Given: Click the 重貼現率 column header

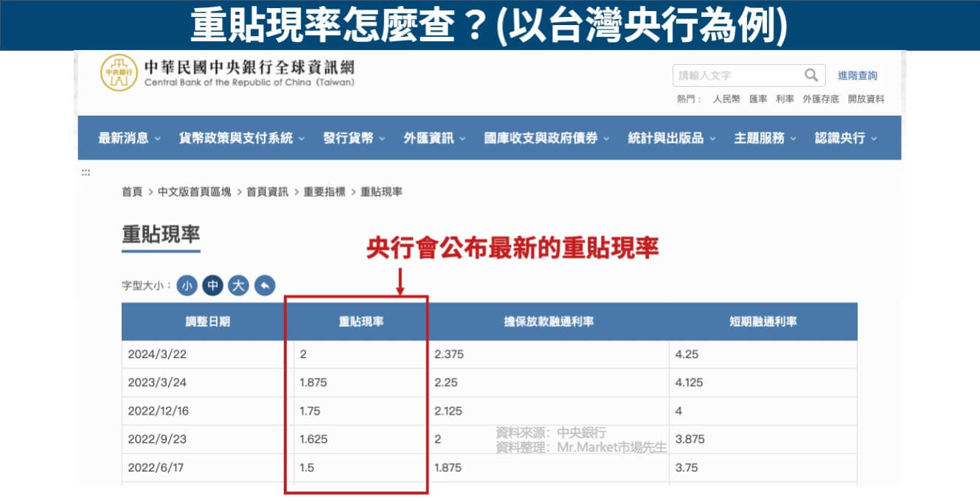Looking at the screenshot, I should point(361,322).
